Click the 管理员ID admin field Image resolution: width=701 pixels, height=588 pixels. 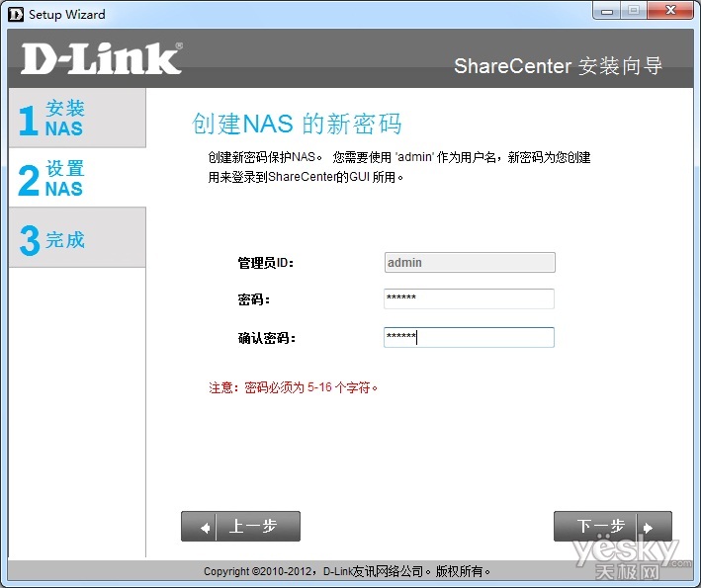point(470,262)
